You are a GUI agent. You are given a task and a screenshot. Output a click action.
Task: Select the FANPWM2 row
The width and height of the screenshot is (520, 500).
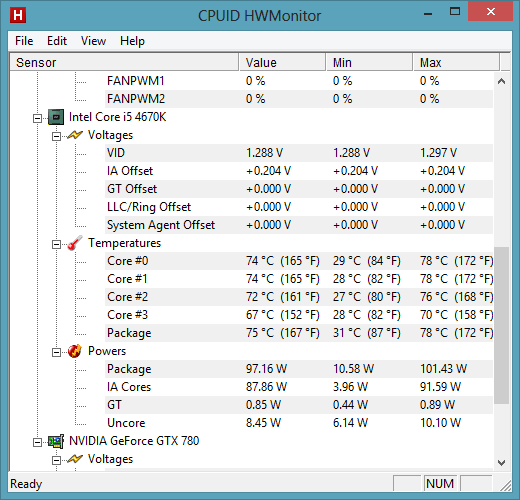coord(299,99)
